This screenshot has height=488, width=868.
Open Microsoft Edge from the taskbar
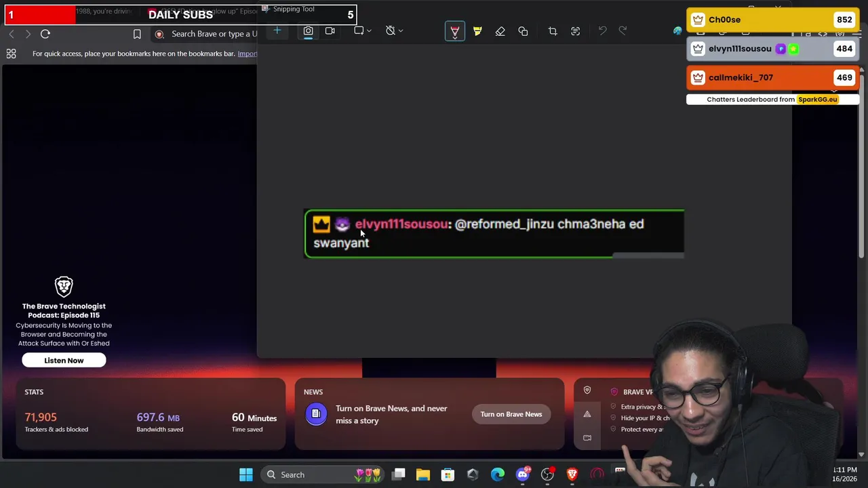click(498, 474)
